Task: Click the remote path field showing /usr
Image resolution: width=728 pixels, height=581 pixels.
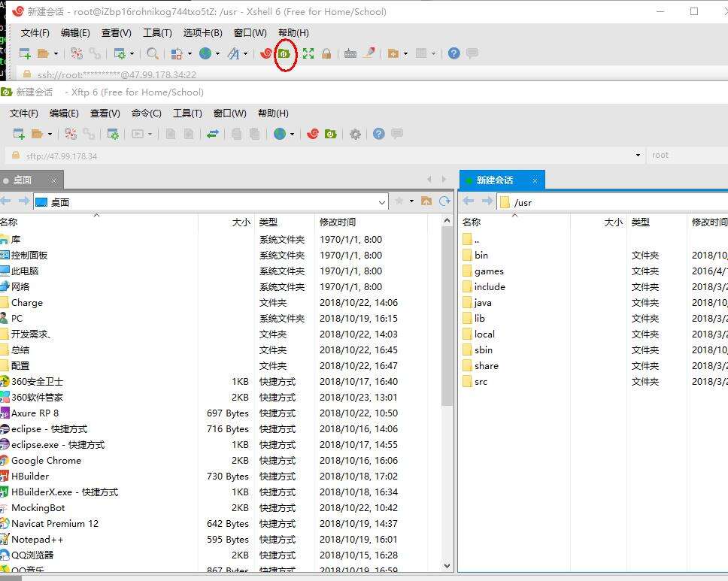Action: [602, 202]
